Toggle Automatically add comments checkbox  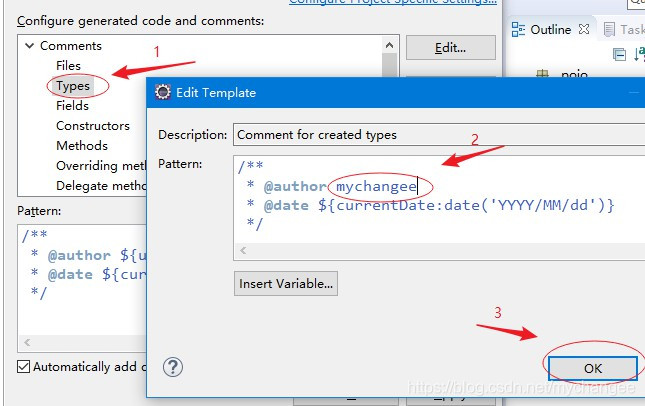[24, 367]
